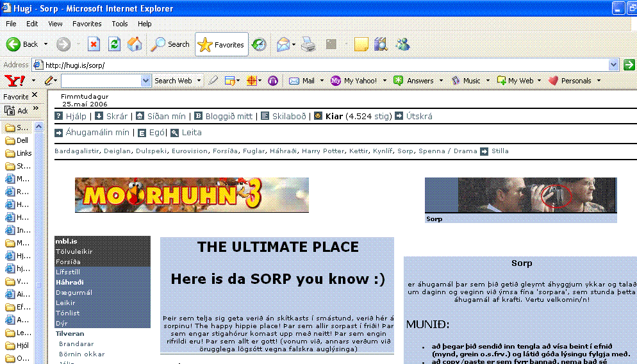Open the Tools menu
Screen dimensions: 637x364
tap(119, 24)
